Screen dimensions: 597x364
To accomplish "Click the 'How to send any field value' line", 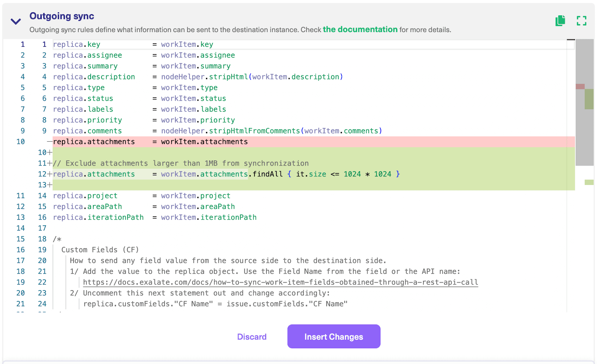I will click(228, 261).
